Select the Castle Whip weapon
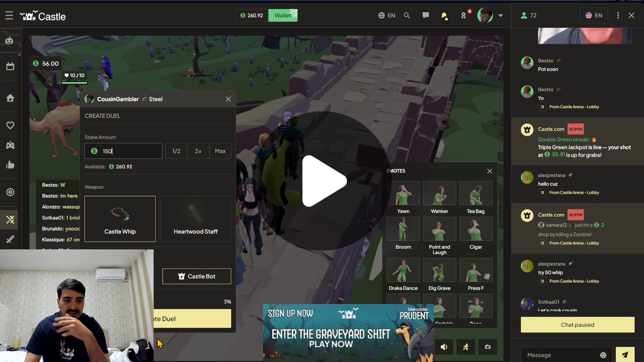The image size is (644, 362). (x=120, y=219)
